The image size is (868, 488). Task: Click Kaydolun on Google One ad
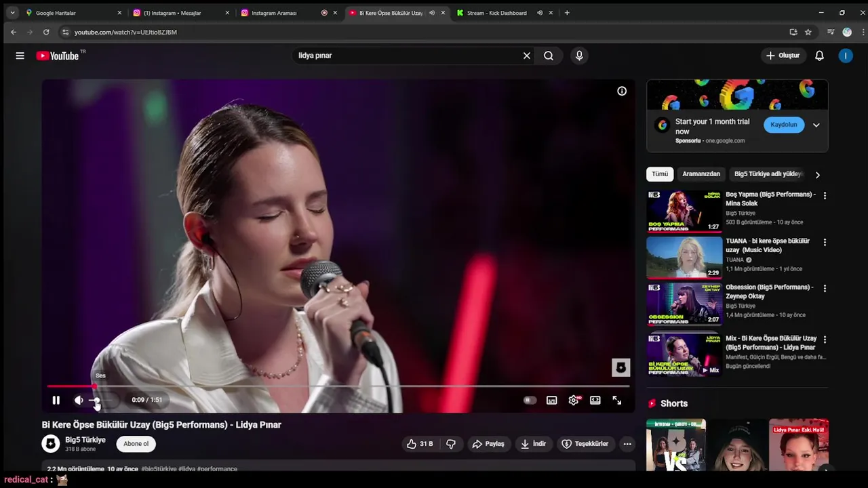783,125
